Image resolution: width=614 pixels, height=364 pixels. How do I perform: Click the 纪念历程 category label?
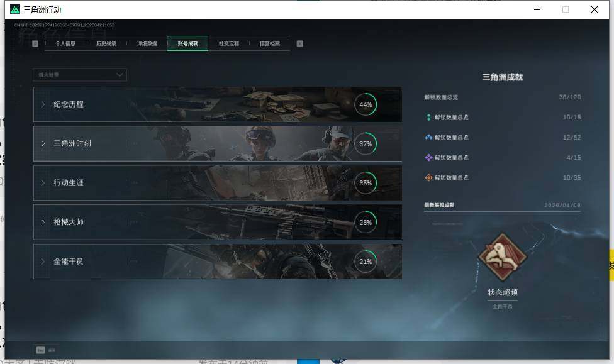[69, 104]
